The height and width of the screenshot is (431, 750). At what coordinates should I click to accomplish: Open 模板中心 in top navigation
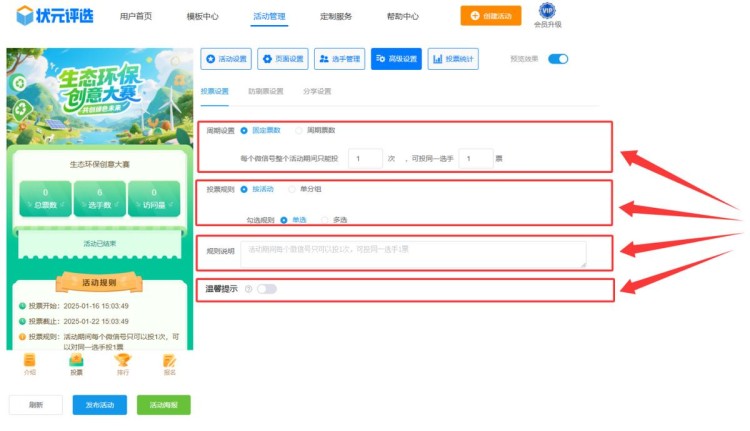click(x=203, y=17)
